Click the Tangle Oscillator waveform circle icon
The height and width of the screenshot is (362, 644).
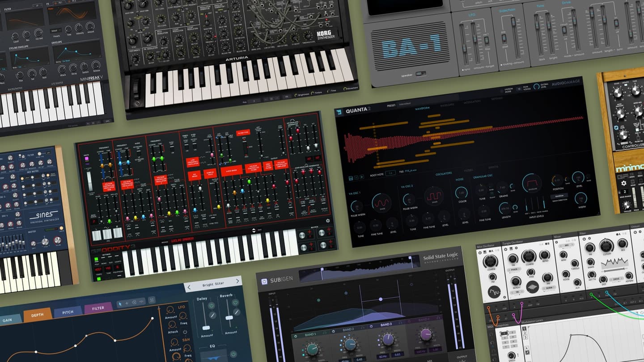point(533,287)
